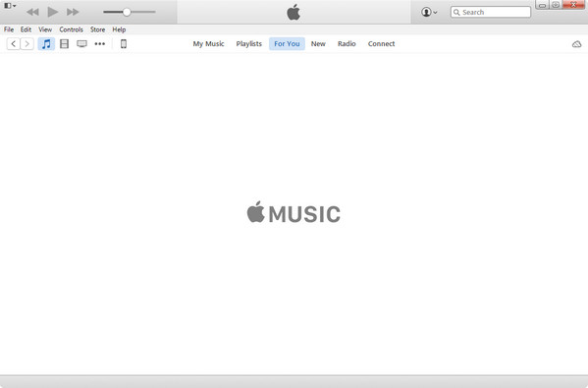Switch to the My Music tab

(208, 44)
